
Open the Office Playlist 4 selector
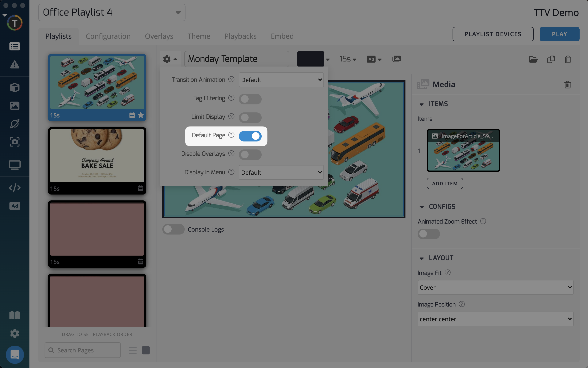pos(112,12)
